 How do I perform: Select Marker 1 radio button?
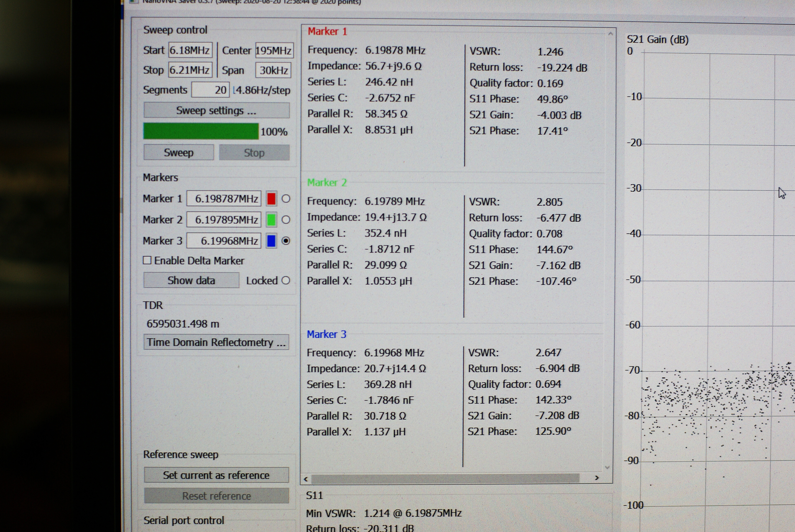286,199
